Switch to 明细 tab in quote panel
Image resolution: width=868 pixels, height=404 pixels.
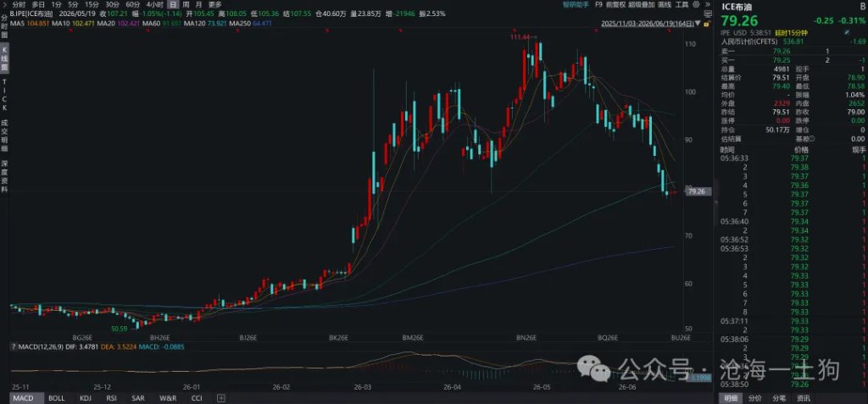coord(732,398)
